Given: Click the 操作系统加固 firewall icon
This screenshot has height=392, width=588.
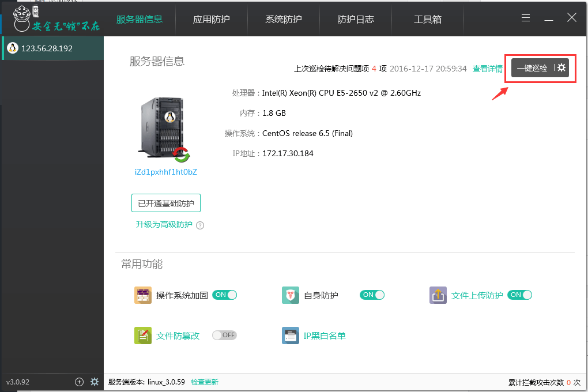Looking at the screenshot, I should click(x=143, y=295).
